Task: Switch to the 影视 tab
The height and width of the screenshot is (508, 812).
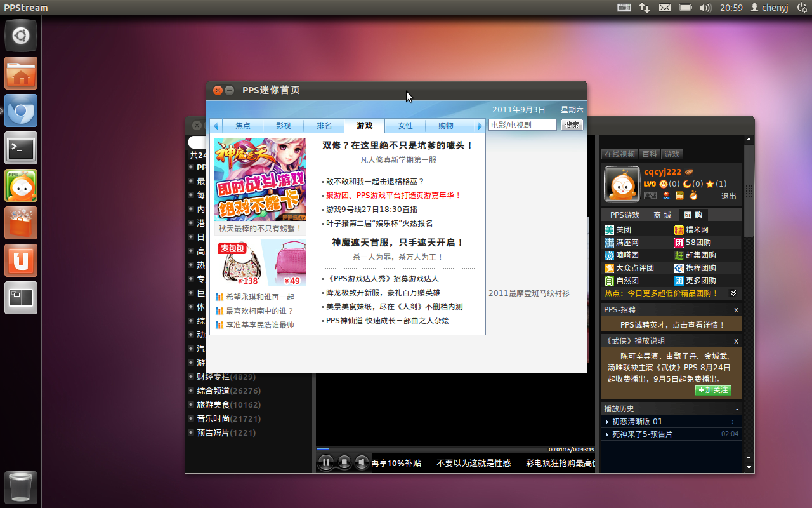Action: click(x=284, y=126)
